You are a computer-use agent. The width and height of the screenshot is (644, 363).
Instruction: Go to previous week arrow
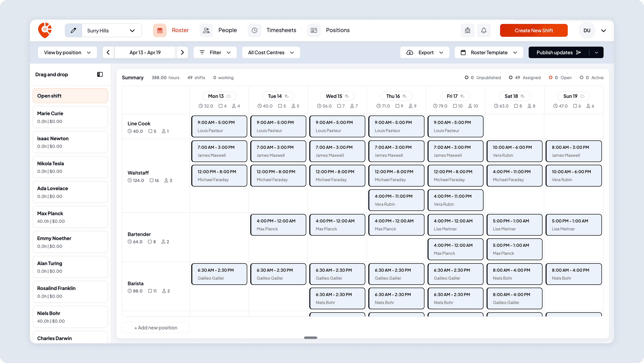[108, 53]
